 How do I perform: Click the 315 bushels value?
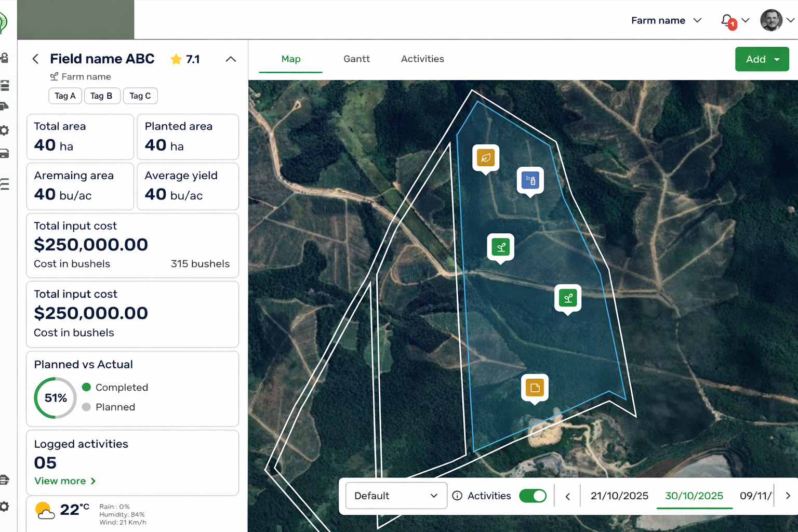pyautogui.click(x=200, y=264)
